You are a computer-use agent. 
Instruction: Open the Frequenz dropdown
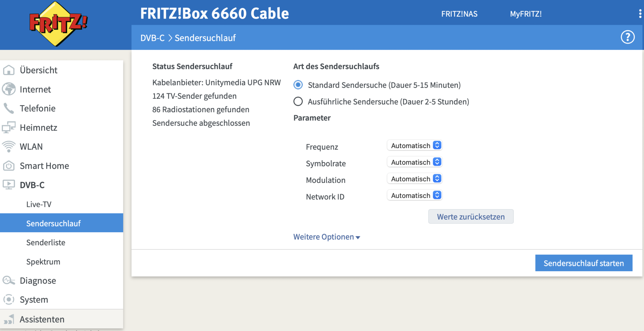414,146
